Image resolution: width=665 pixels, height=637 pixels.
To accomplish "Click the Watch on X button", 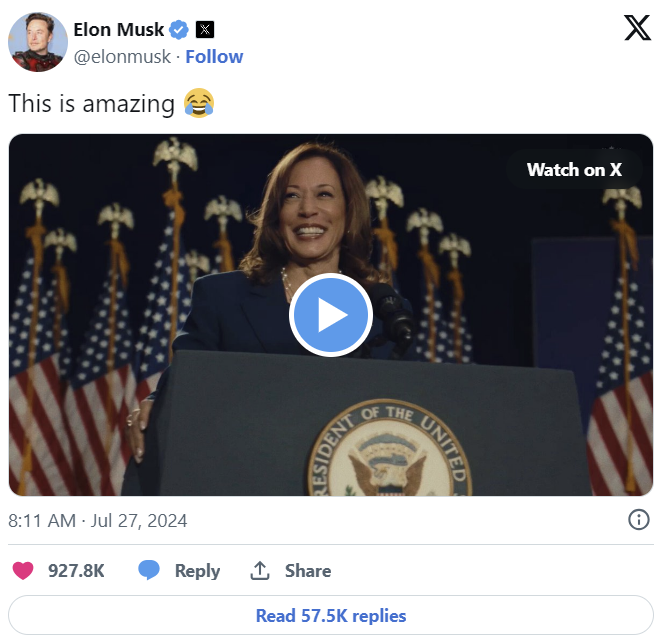I will tap(574, 169).
